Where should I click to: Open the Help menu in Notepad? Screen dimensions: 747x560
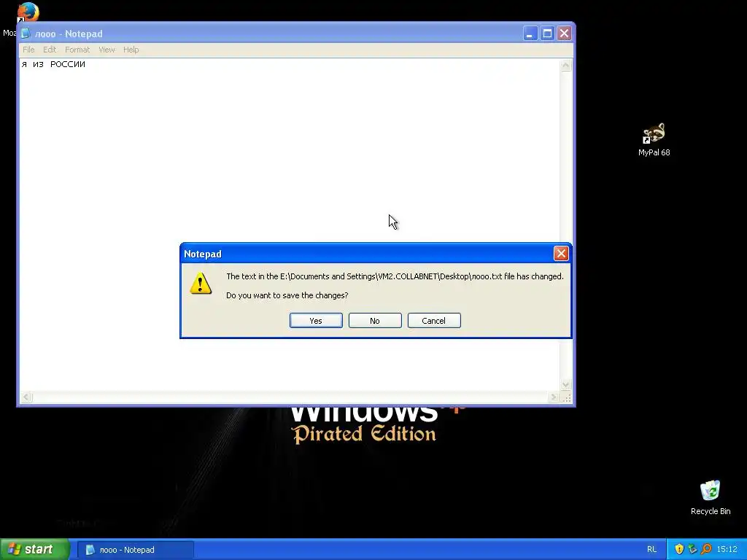point(131,50)
